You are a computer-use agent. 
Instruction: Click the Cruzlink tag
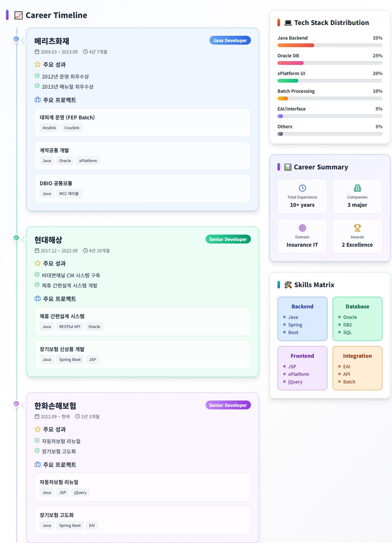[72, 128]
